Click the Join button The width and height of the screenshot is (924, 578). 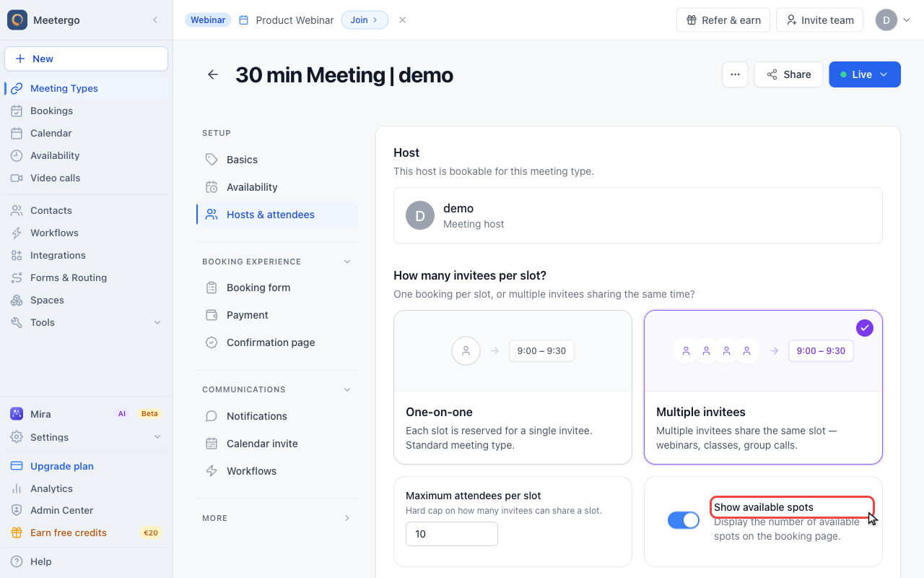[x=365, y=20]
